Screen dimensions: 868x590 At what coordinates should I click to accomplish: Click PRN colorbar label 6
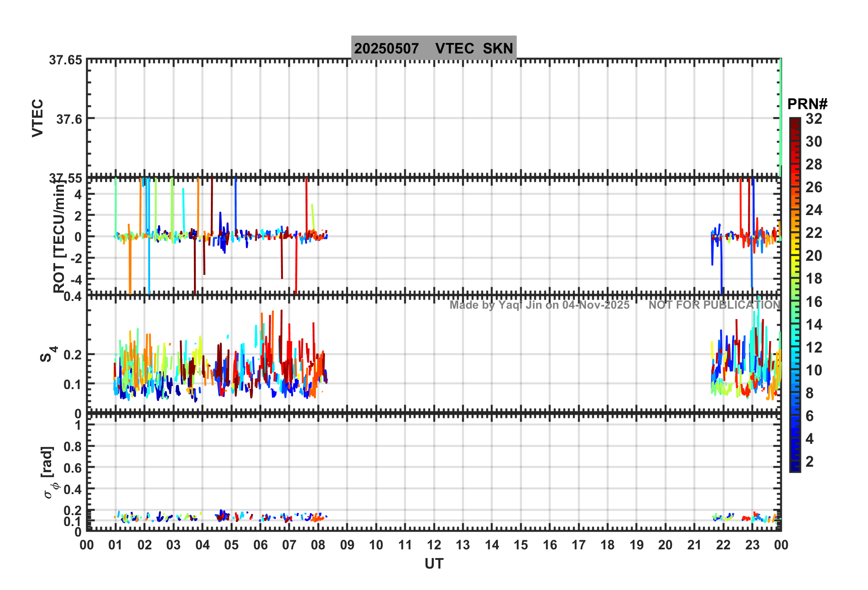(x=810, y=416)
